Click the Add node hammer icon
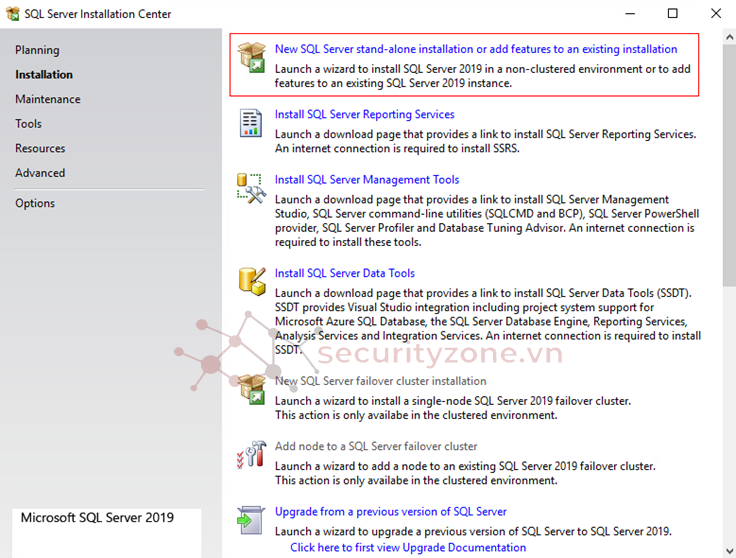Image resolution: width=736 pixels, height=558 pixels. 250,454
